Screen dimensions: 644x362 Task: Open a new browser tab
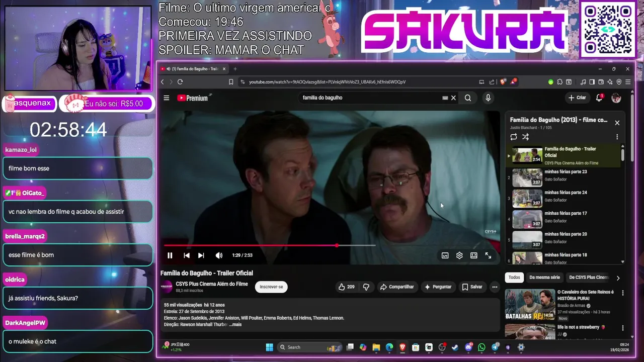coord(235,69)
